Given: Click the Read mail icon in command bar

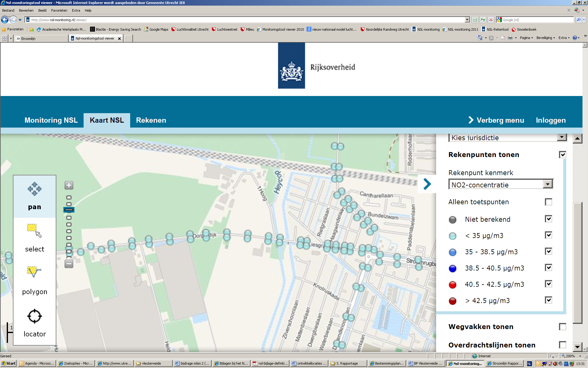Looking at the screenshot, I should pos(503,38).
